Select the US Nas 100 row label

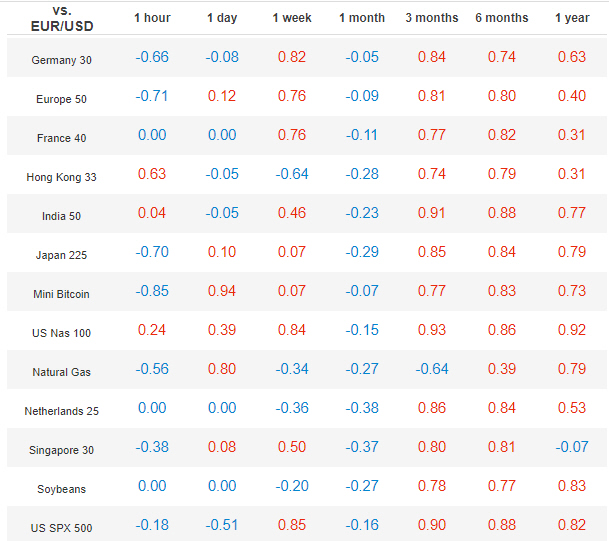[61, 333]
